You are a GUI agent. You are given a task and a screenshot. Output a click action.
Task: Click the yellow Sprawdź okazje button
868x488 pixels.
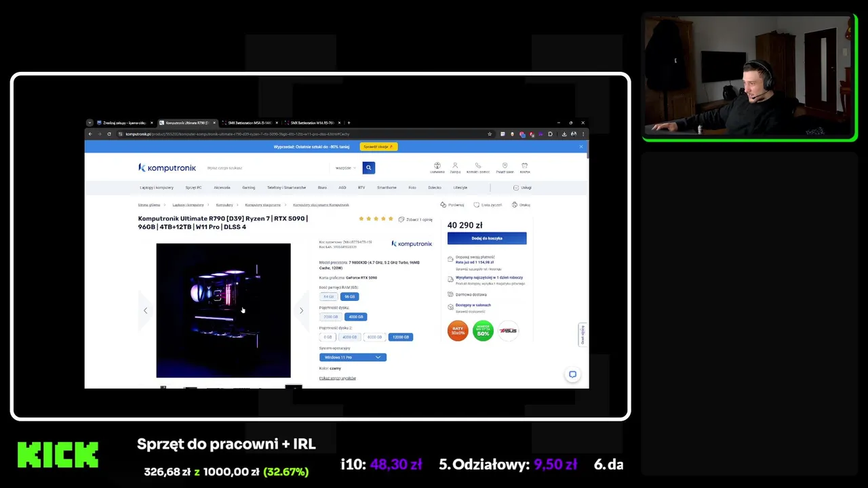coord(378,146)
